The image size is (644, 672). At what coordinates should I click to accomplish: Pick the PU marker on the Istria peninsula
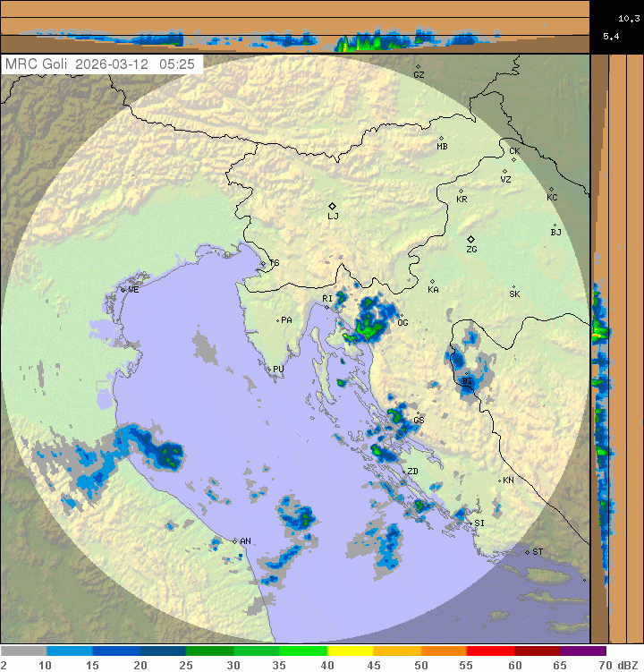point(270,368)
